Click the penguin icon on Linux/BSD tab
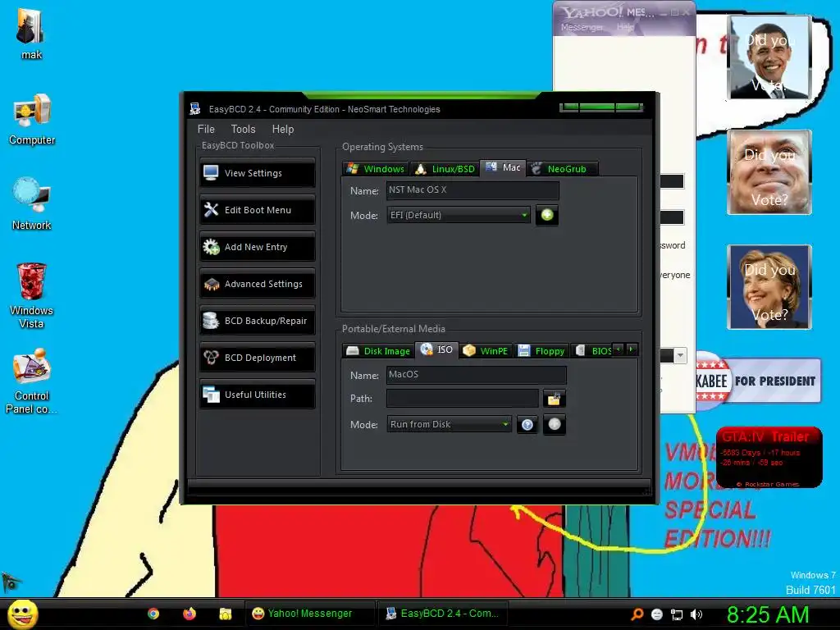 pos(421,169)
